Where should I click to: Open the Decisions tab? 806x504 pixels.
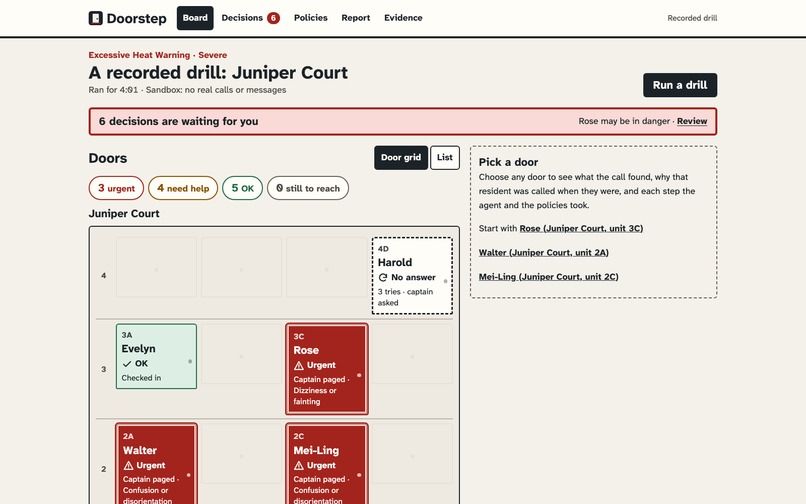coord(250,18)
